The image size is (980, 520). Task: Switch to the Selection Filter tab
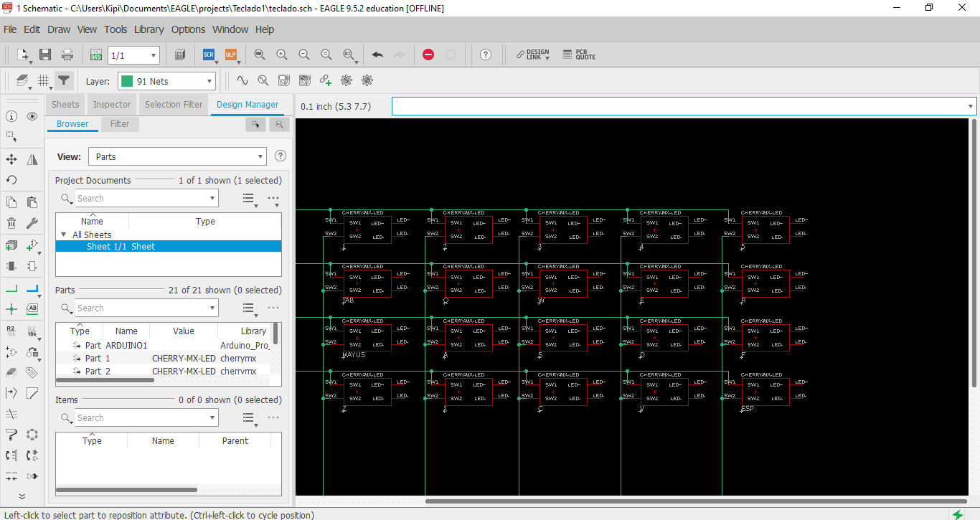[x=174, y=105]
